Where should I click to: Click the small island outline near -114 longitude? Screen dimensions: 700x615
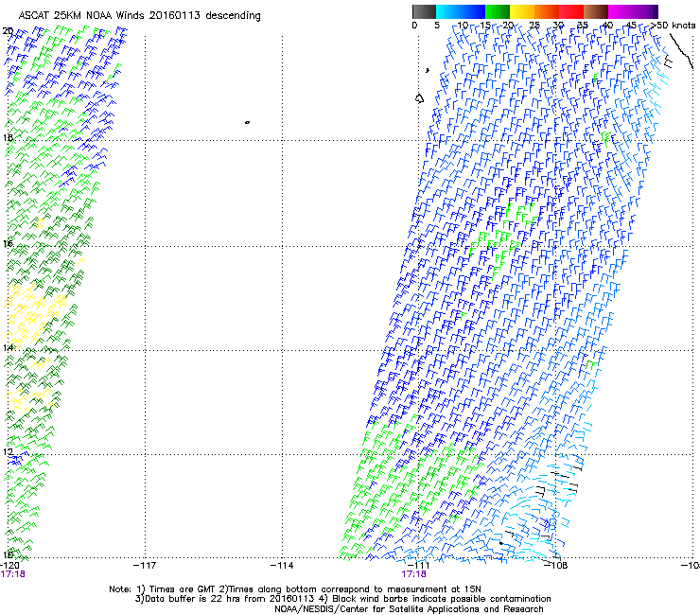247,122
